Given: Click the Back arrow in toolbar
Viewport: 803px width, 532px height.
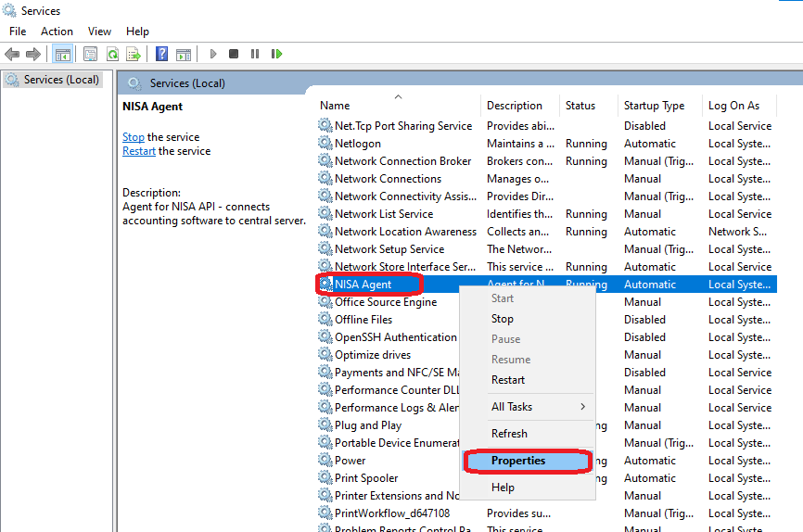Looking at the screenshot, I should [12, 55].
